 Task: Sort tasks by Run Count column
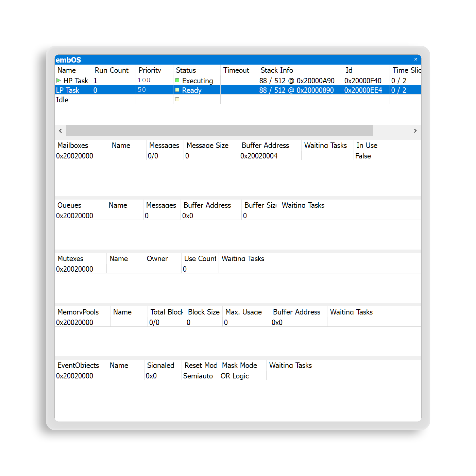pos(112,70)
